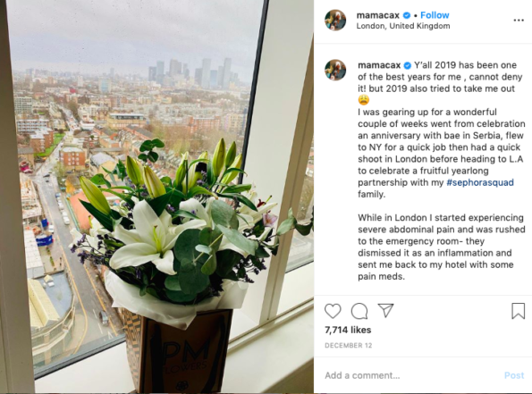Save post with bookmark icon
Viewport: 532px width, 394px height.
[x=518, y=311]
